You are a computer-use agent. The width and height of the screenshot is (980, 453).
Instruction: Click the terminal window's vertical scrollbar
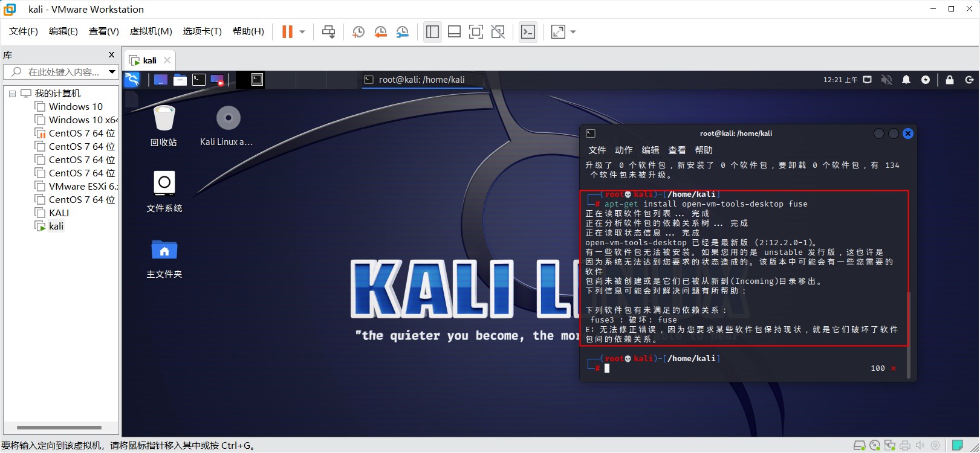coord(909,335)
